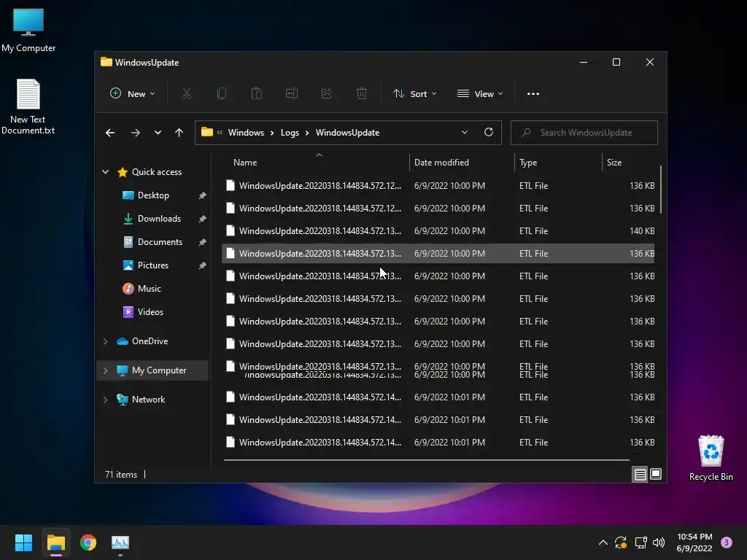Open the clock showing 10:54 PM
747x560 pixels.
pyautogui.click(x=694, y=542)
